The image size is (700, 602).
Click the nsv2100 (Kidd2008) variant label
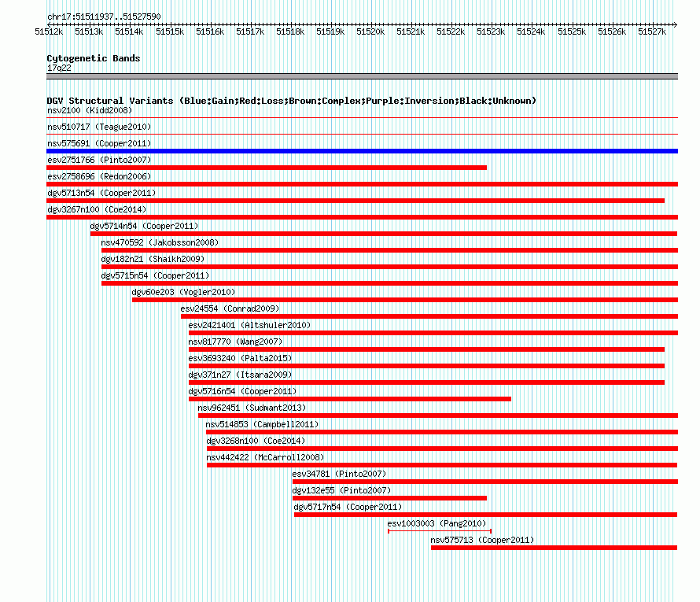pos(90,110)
